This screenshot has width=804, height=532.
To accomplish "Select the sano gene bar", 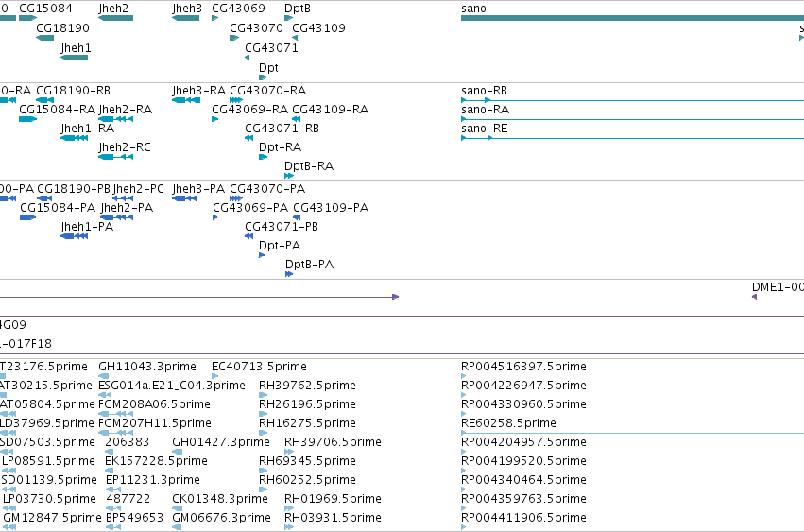I will pyautogui.click(x=632, y=18).
